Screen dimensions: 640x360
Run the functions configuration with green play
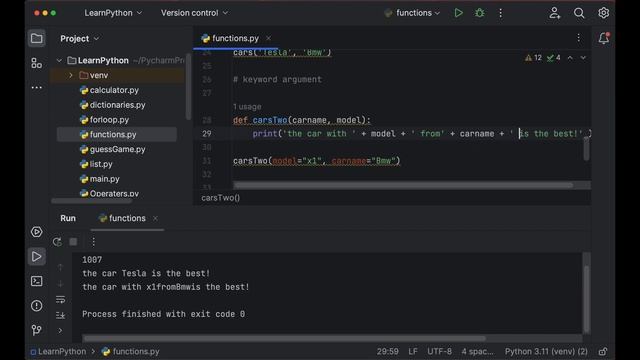click(458, 13)
